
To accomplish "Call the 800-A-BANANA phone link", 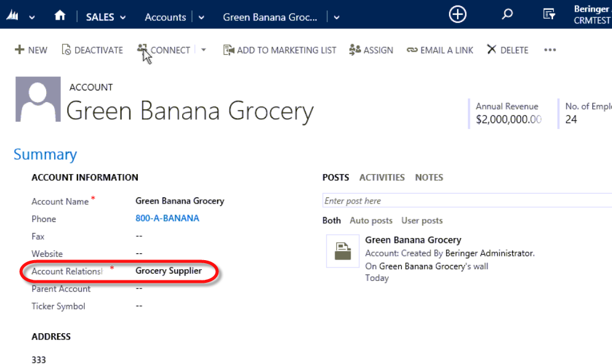I will click(167, 218).
